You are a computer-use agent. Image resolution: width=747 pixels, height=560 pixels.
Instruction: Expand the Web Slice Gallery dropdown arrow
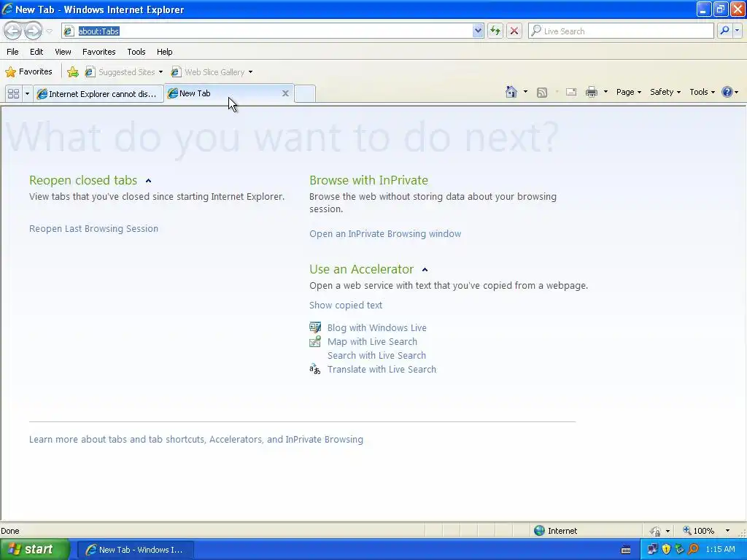click(x=251, y=72)
